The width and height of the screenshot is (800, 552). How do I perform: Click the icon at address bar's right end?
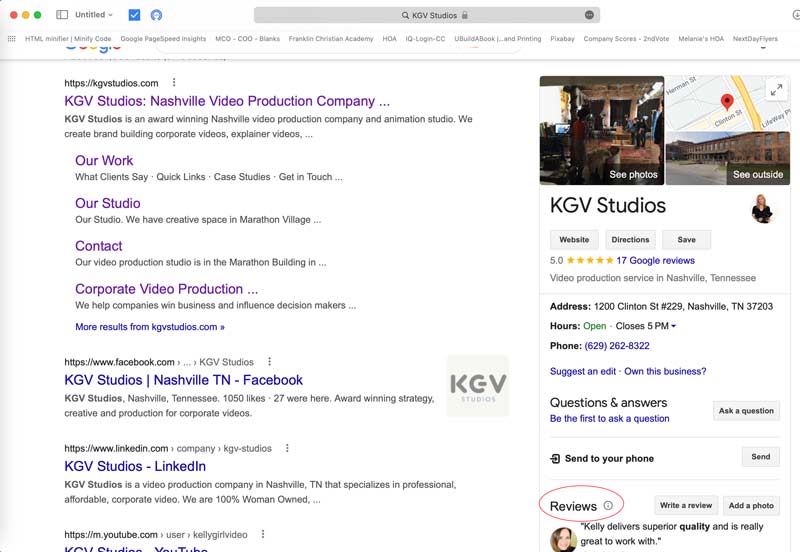coord(589,15)
